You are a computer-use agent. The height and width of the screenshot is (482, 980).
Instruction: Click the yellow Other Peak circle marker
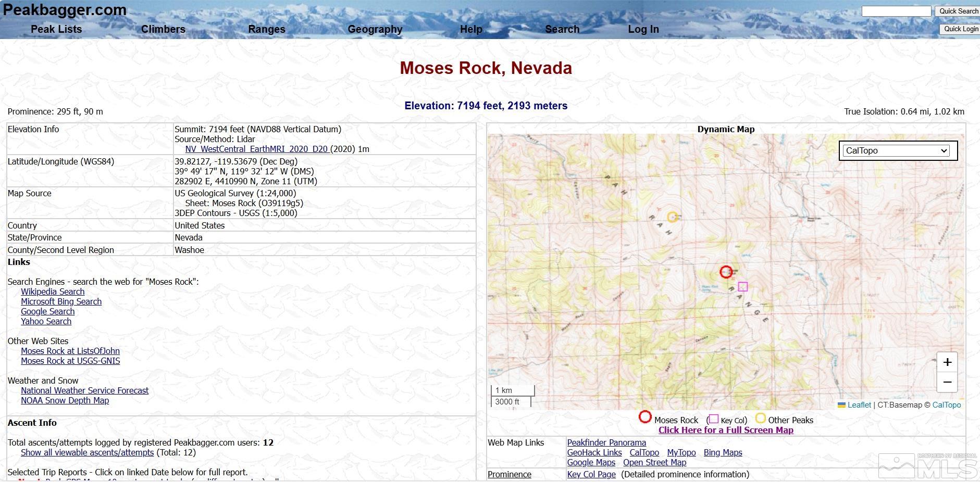673,217
